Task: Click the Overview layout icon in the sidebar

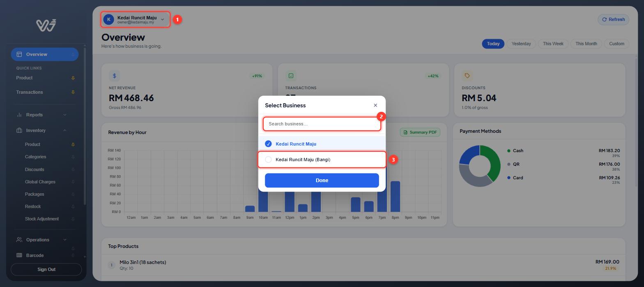Action: (x=19, y=54)
